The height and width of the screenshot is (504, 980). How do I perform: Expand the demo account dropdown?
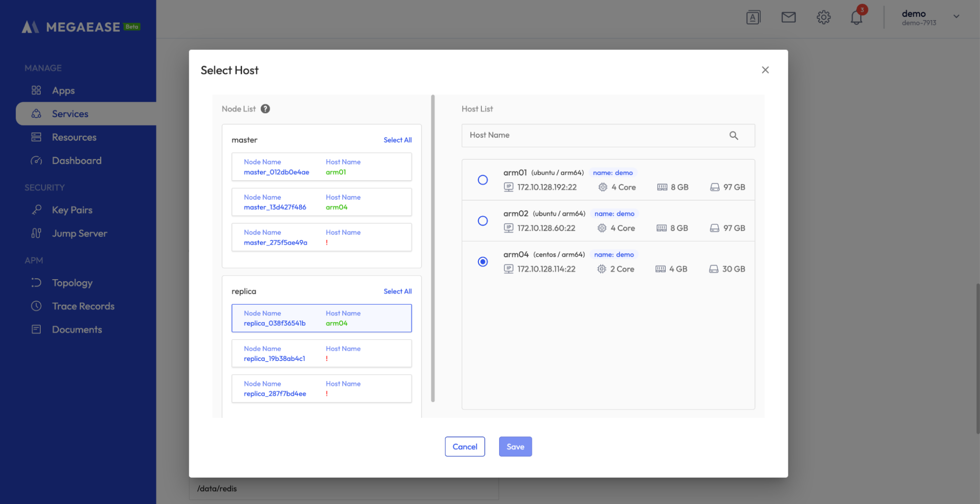click(956, 16)
